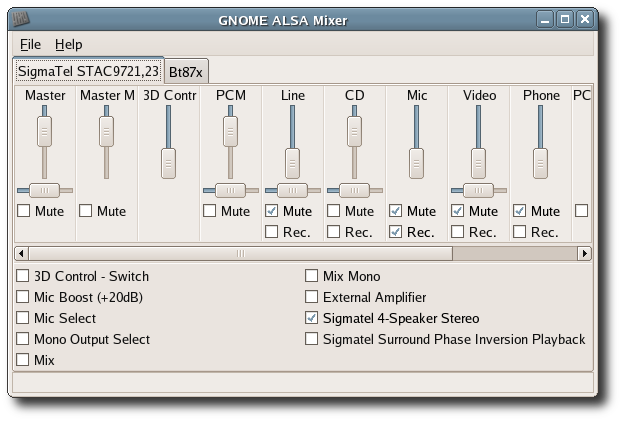Check the Mix Mono option
This screenshot has height=421, width=622.
click(x=313, y=276)
